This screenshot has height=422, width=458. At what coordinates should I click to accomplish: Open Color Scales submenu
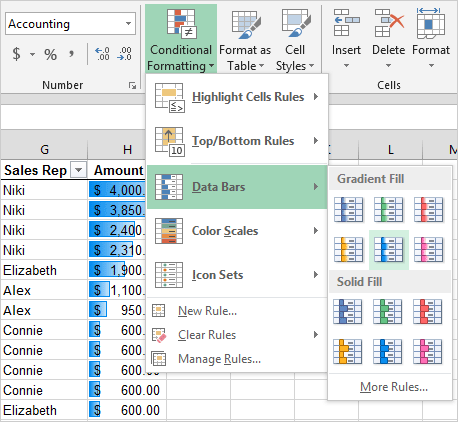[237, 231]
